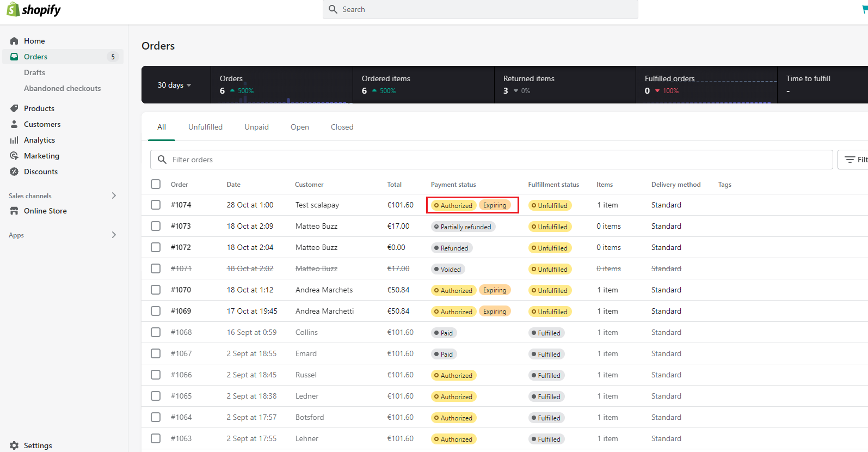The image size is (868, 452).
Task: Click the Products tag icon
Action: [x=14, y=108]
